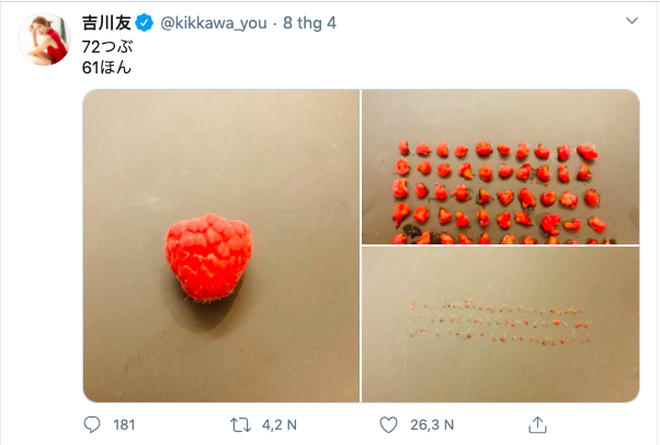Viewport: 660px width, 445px height.
Task: Click the like count 26,3 N
Action: 432,425
